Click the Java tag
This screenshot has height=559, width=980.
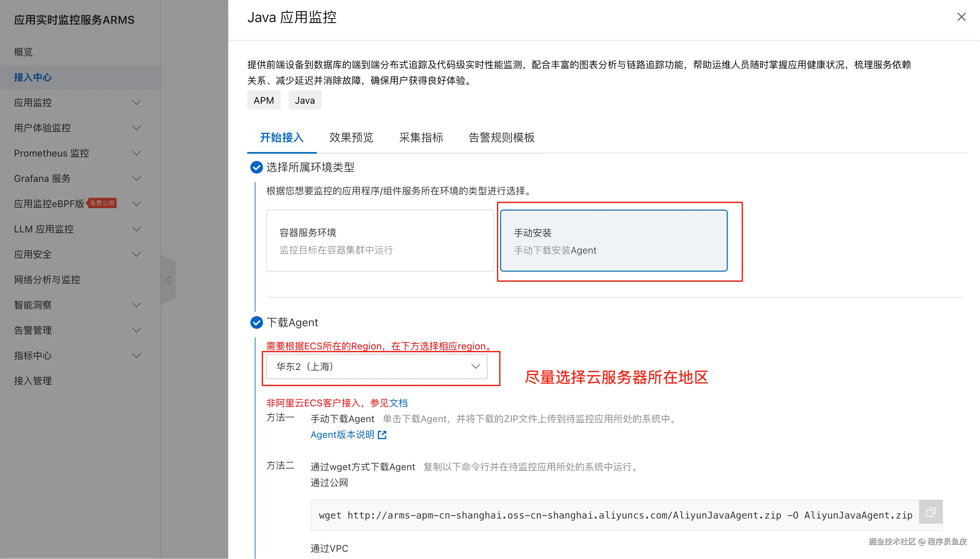[x=305, y=100]
